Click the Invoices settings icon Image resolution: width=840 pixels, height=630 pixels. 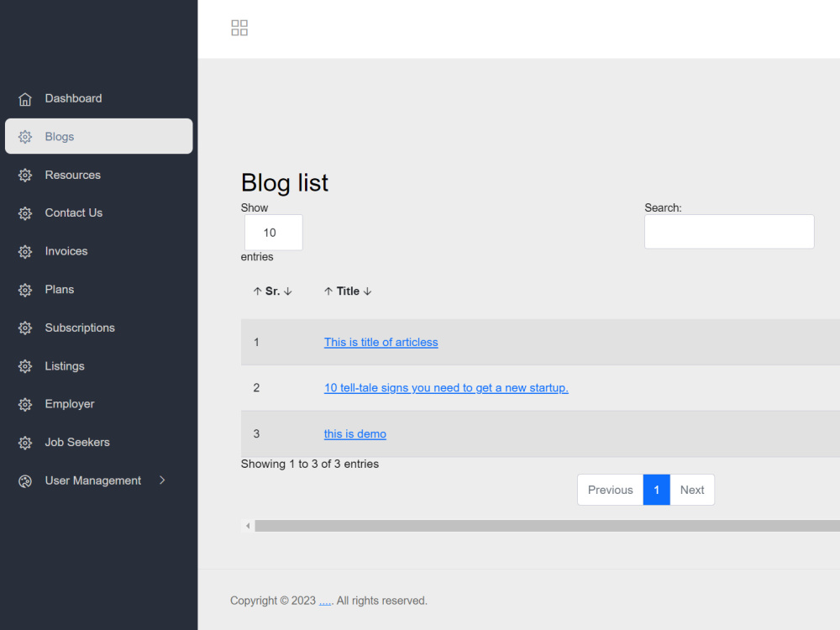tap(25, 251)
